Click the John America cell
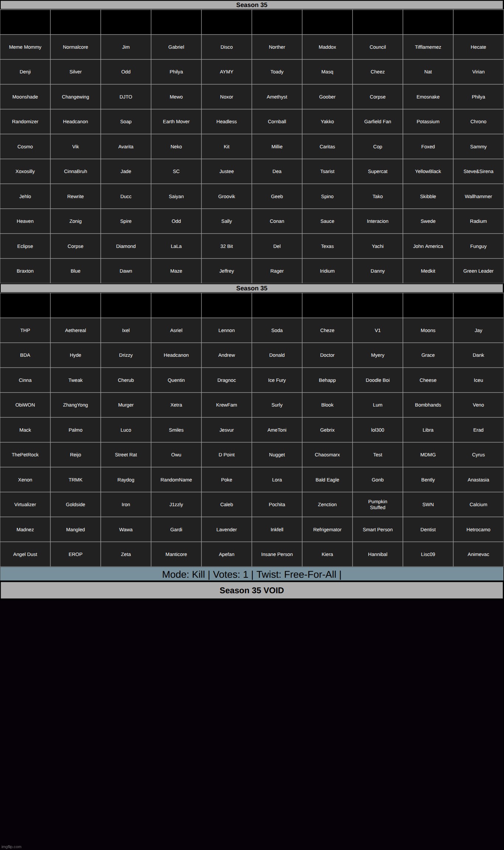This screenshot has height=850, width=504. pyautogui.click(x=428, y=246)
